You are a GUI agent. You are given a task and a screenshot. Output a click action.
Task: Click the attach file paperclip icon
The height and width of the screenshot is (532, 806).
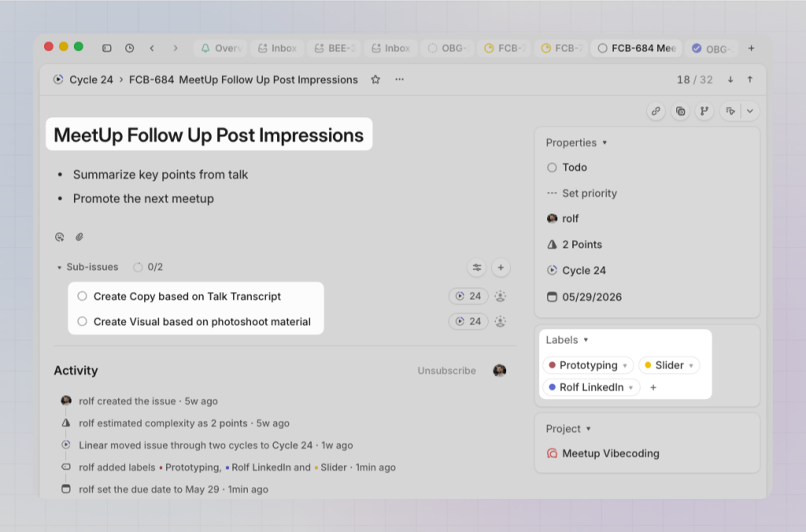point(79,237)
